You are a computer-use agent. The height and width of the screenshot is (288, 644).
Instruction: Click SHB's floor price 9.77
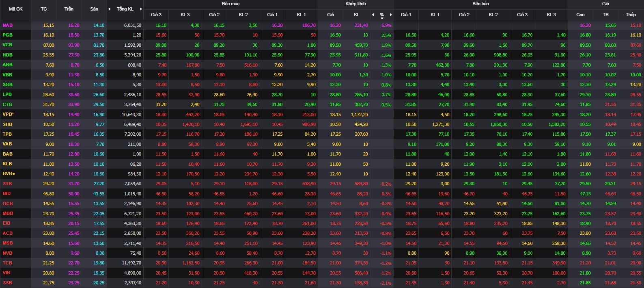[100, 124]
